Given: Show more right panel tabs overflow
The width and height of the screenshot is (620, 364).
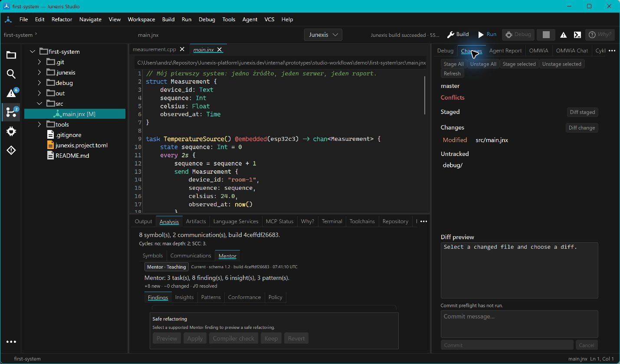Looking at the screenshot, I should point(612,51).
